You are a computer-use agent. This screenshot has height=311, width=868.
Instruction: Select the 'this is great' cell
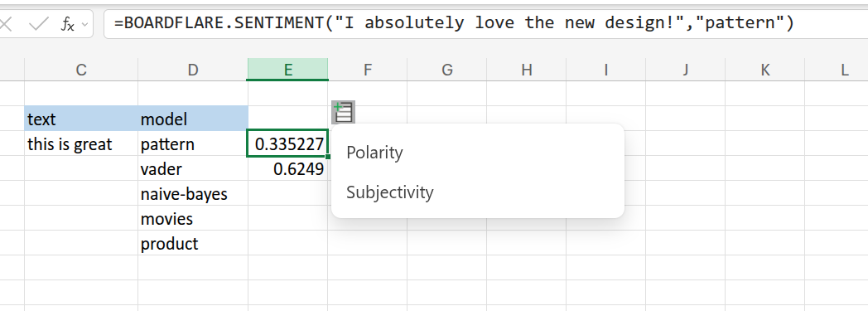81,144
